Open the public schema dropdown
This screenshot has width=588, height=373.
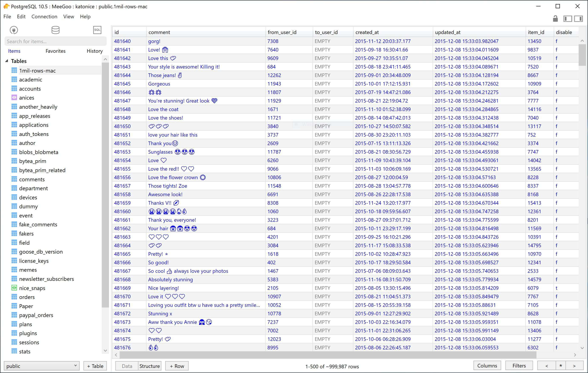(42, 366)
